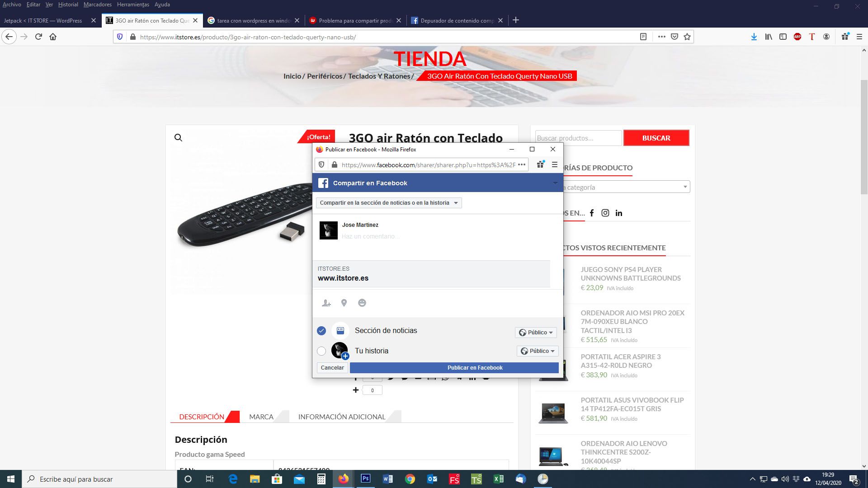868x488 pixels.
Task: Open Firefox downloads arrow icon
Action: (x=754, y=37)
